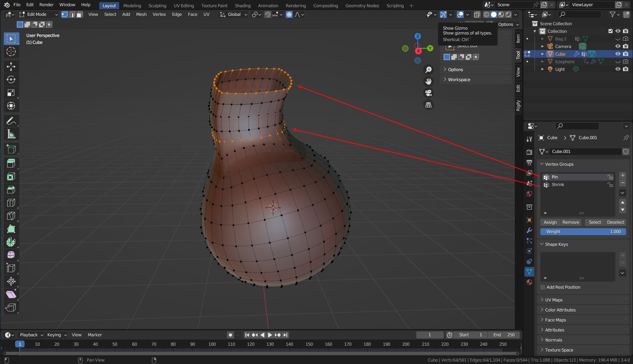Open the Material properties tab
This screenshot has width=633, height=364.
tap(529, 282)
